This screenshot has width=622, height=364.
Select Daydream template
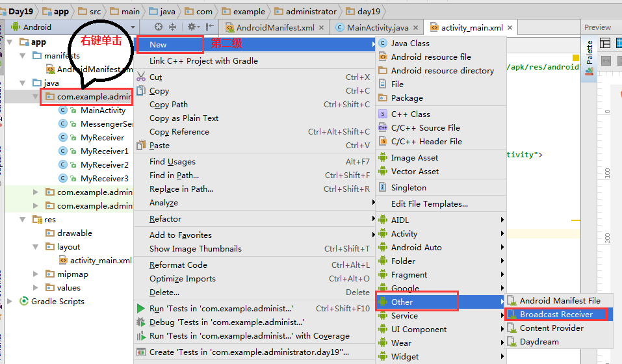click(559, 342)
